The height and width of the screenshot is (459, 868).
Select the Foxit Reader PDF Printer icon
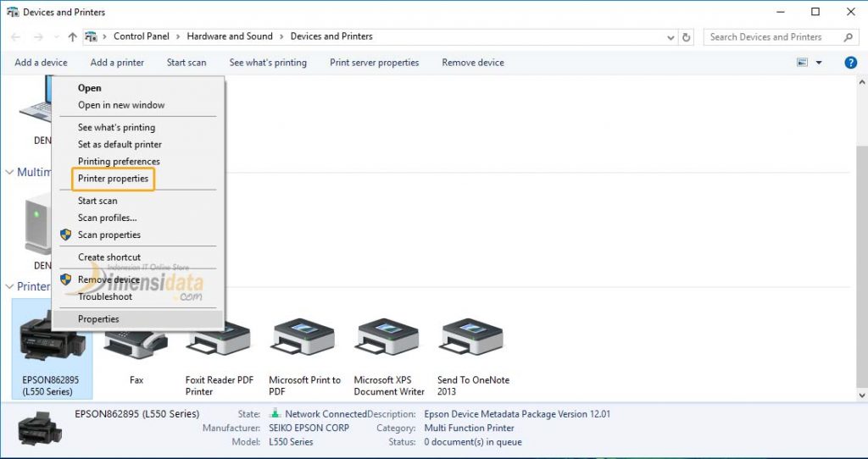(x=220, y=337)
